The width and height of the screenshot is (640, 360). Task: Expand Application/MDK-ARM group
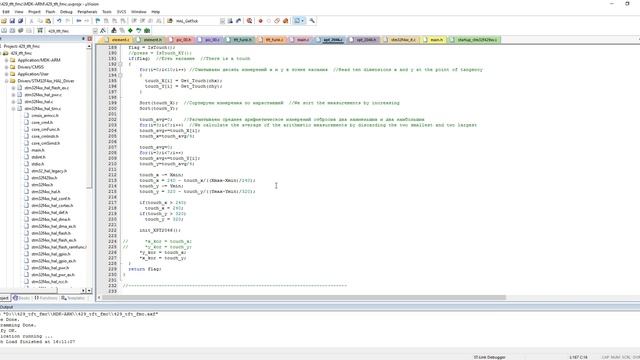click(x=7, y=60)
